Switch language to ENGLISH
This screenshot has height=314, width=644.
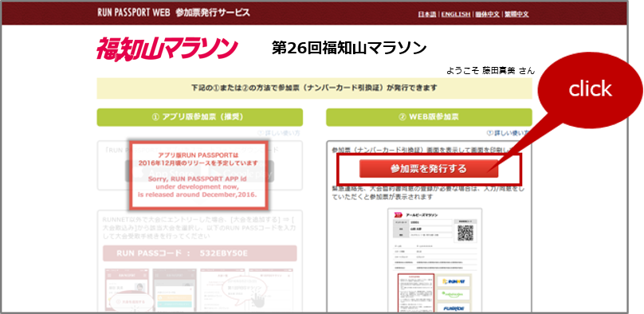[455, 14]
